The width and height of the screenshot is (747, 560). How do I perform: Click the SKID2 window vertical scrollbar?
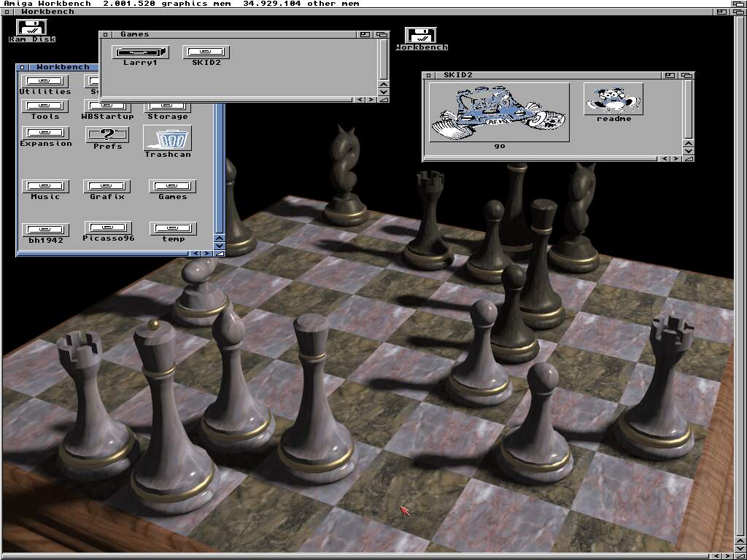click(x=689, y=109)
